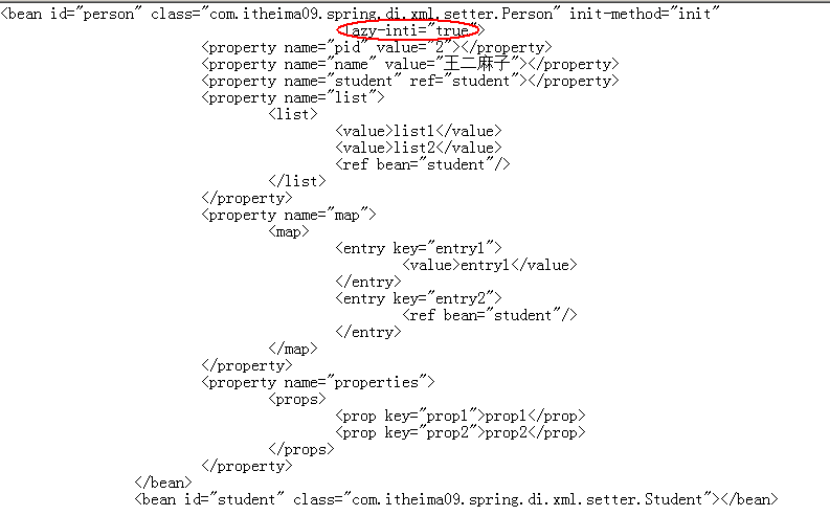Click the bean id="student" definition line

coord(456,500)
